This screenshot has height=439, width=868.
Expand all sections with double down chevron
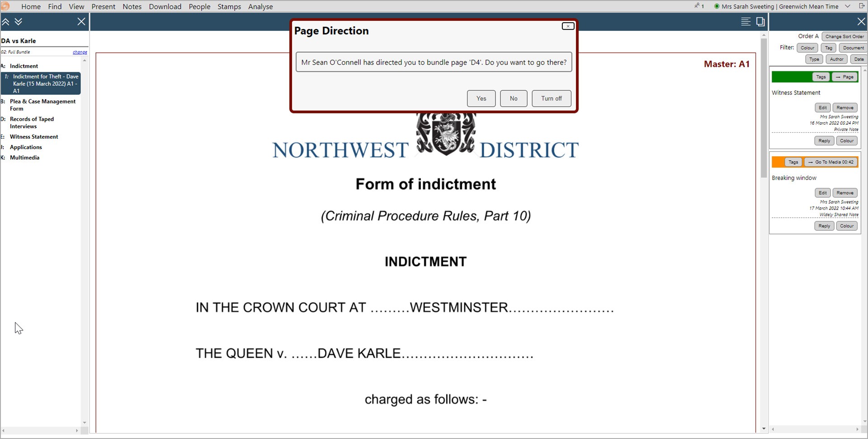click(x=19, y=22)
